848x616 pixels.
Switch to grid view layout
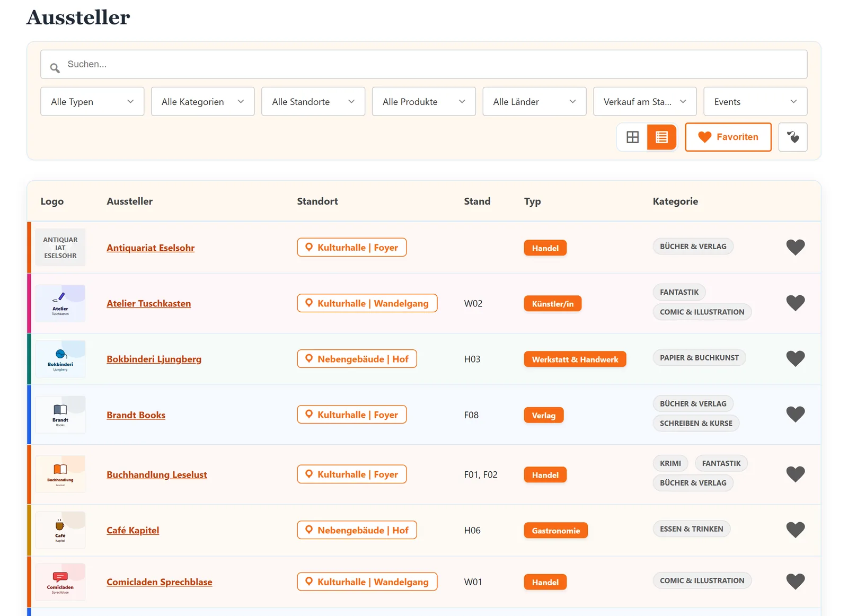coord(632,137)
